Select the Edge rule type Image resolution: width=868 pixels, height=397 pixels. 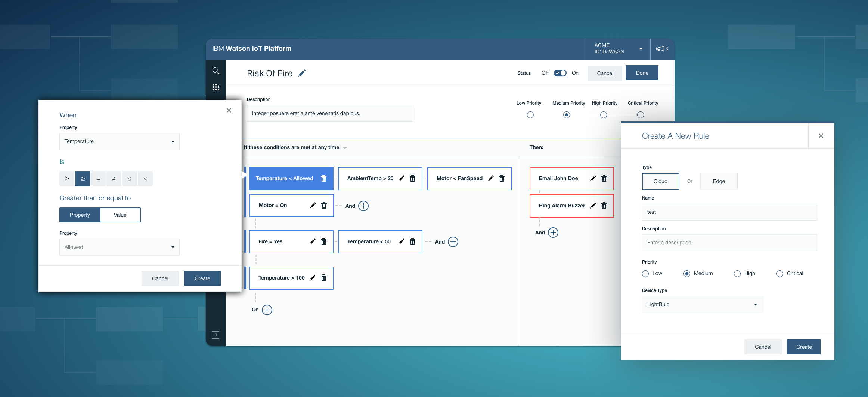click(x=718, y=181)
